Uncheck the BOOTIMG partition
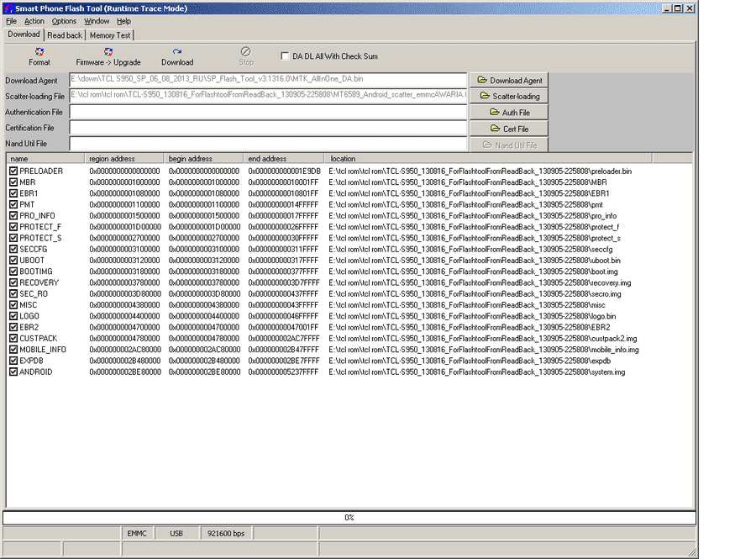756x559 pixels. pos(13,272)
